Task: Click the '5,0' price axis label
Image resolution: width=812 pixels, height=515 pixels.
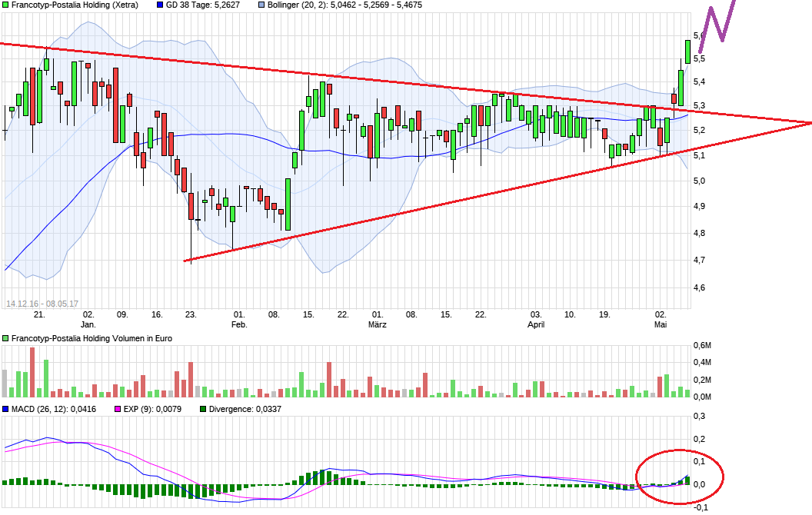Action: tap(699, 181)
